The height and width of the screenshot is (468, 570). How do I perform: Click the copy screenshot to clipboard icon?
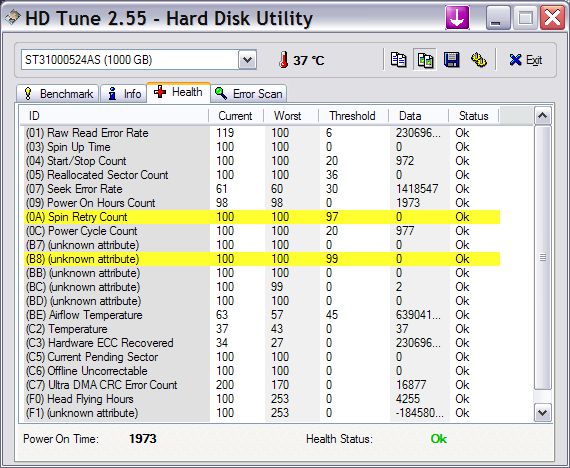pyautogui.click(x=425, y=60)
